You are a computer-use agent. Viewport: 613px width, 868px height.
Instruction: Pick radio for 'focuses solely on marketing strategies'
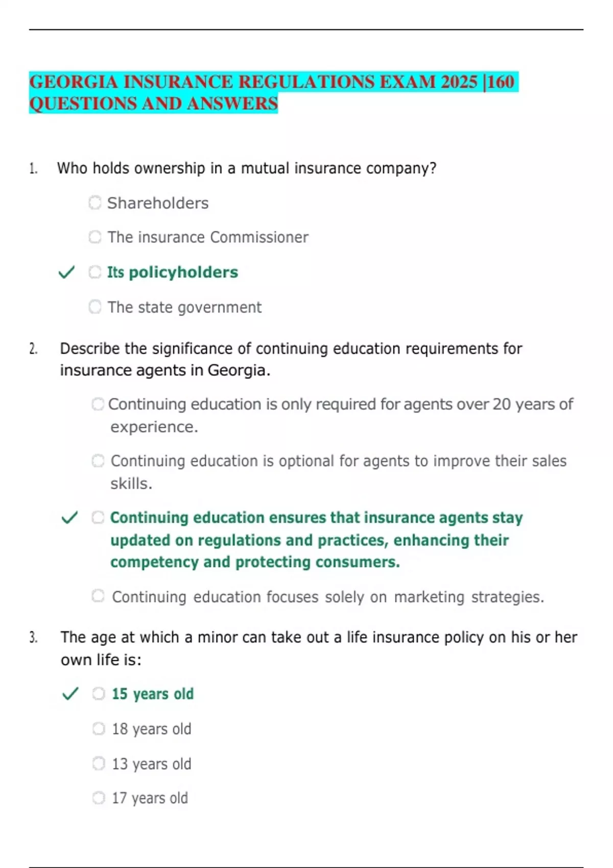(x=98, y=596)
